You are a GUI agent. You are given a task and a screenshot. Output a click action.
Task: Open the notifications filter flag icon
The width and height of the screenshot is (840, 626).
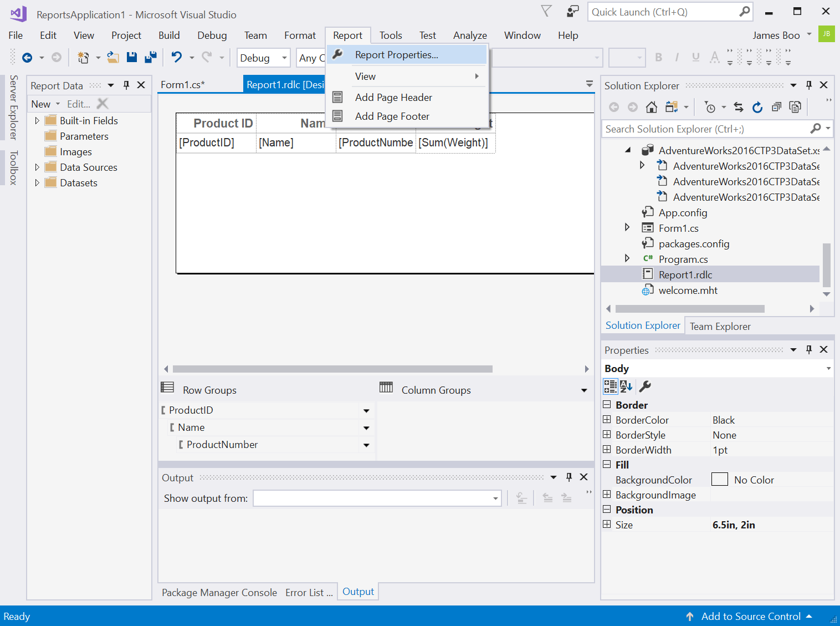(x=546, y=11)
